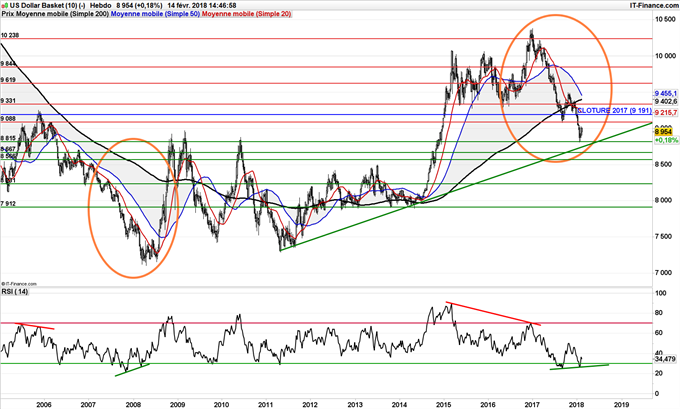This screenshot has height=409, width=680.
Task: Click the 7 500 price axis label
Action: click(666, 236)
